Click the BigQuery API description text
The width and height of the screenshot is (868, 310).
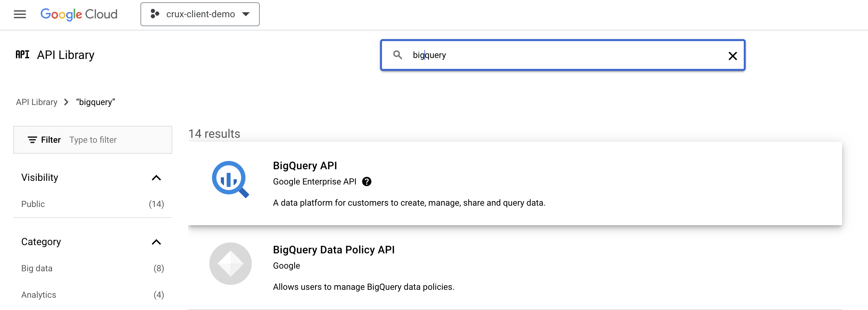point(409,203)
